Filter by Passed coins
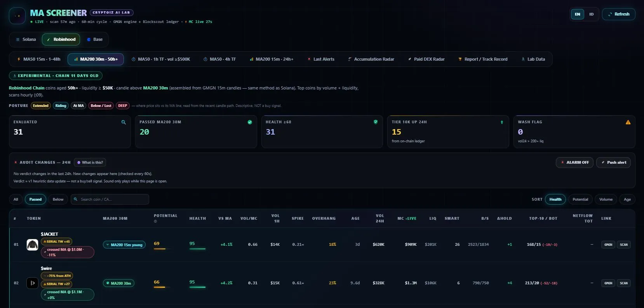This screenshot has width=644, height=308. point(35,199)
